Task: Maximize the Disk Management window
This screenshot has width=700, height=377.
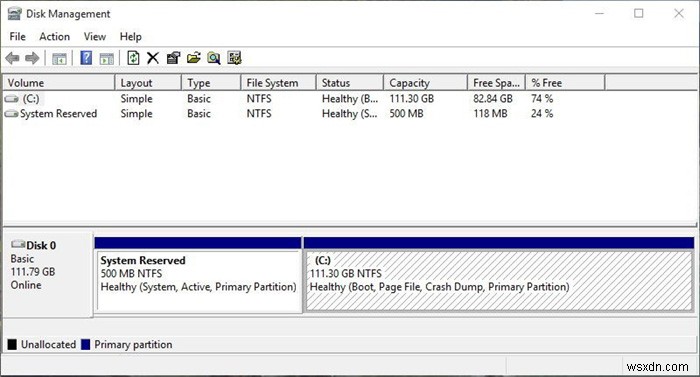Action: [x=639, y=13]
